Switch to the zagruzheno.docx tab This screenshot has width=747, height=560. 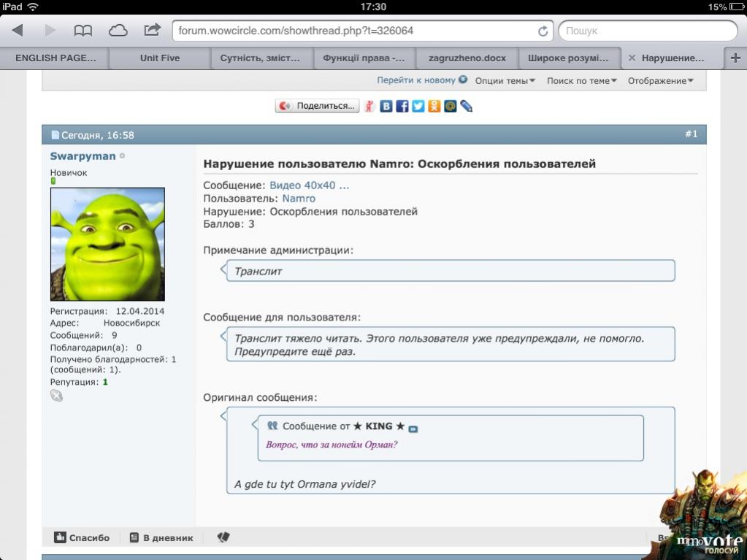pos(467,58)
